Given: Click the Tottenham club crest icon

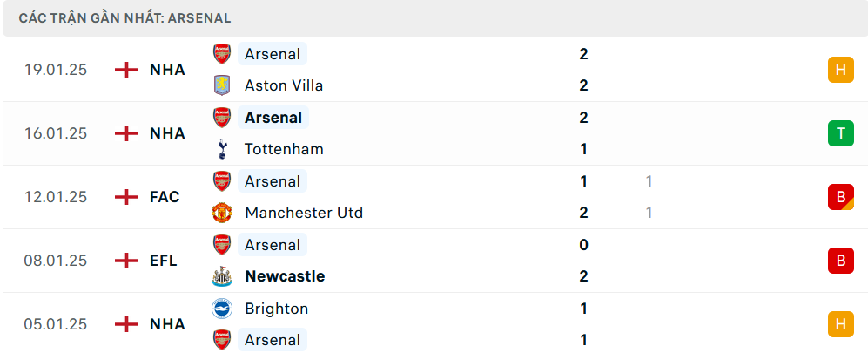Looking at the screenshot, I should (x=222, y=149).
